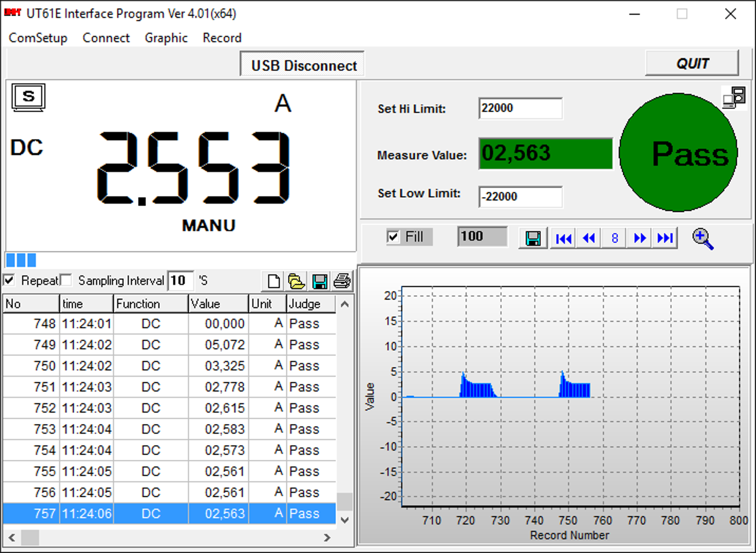Screen dimensions: 756x553
Task: Click the Judge column header
Action: 311,303
